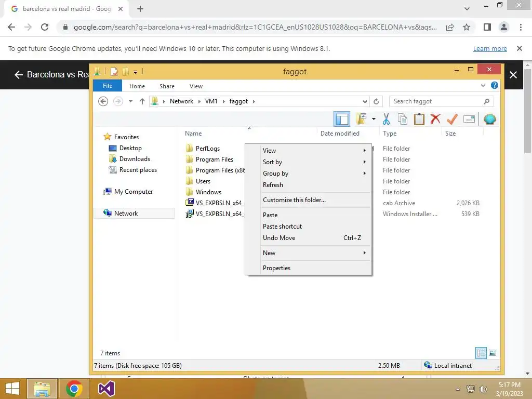Select the Windows folder
Viewport: 532px width, 399px height.
click(x=208, y=192)
